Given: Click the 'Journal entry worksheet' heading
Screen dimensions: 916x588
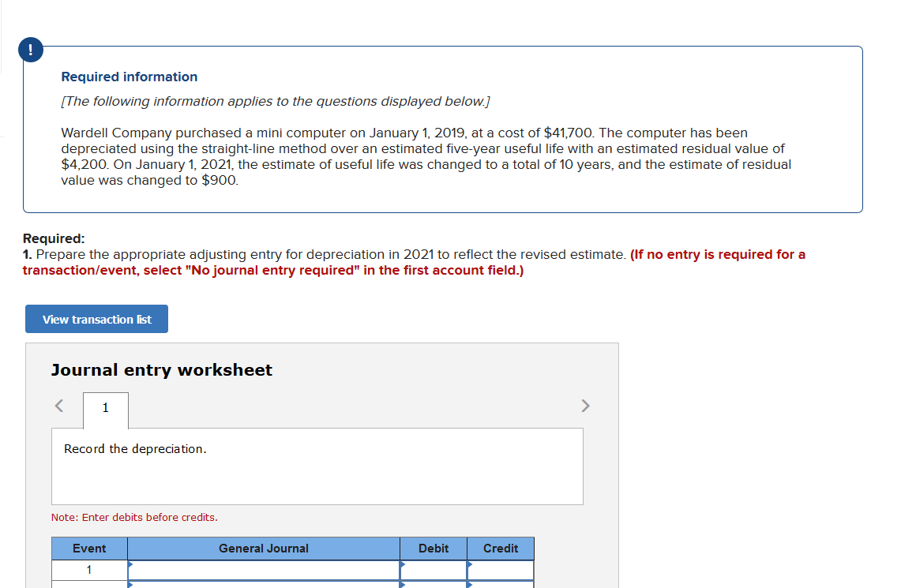Looking at the screenshot, I should [x=162, y=369].
